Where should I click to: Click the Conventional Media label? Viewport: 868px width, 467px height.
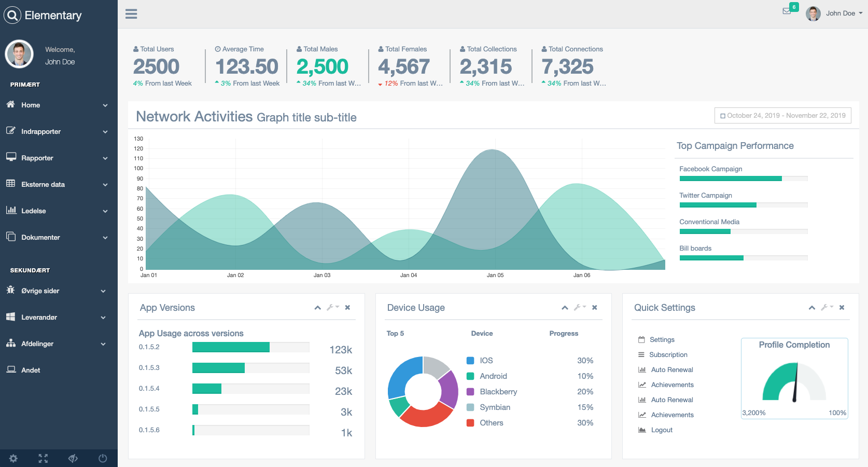709,222
